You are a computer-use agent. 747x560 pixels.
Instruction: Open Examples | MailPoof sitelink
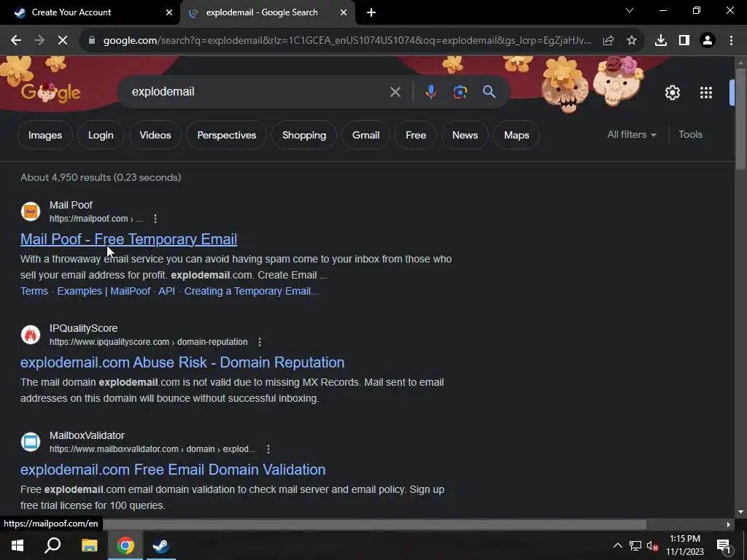point(104,291)
